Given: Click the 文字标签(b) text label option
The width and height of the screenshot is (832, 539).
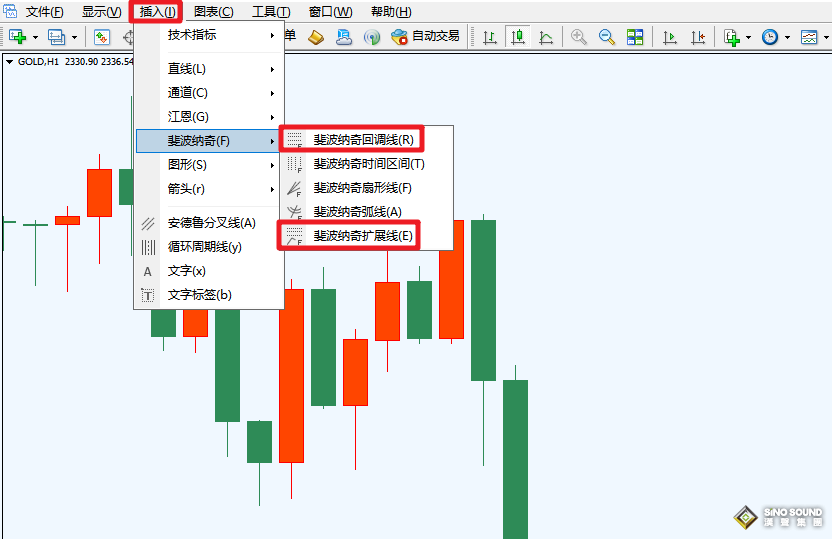Looking at the screenshot, I should 199,295.
